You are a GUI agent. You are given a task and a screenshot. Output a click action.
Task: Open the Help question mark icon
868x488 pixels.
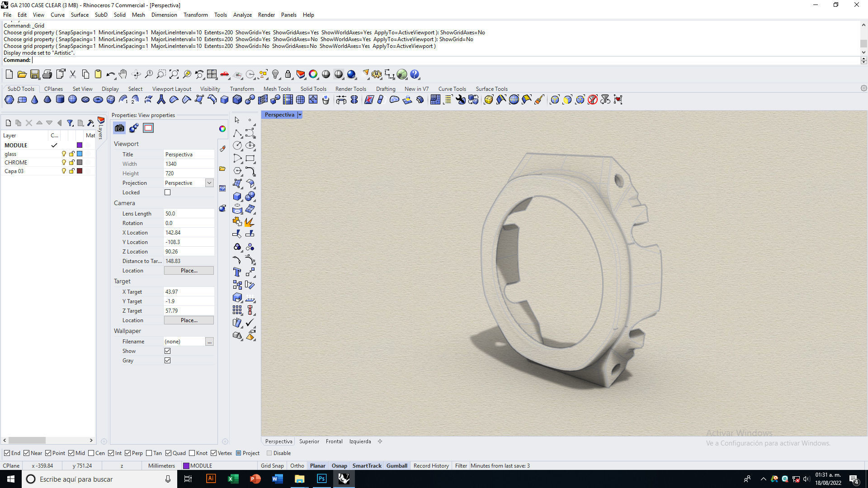coord(415,75)
